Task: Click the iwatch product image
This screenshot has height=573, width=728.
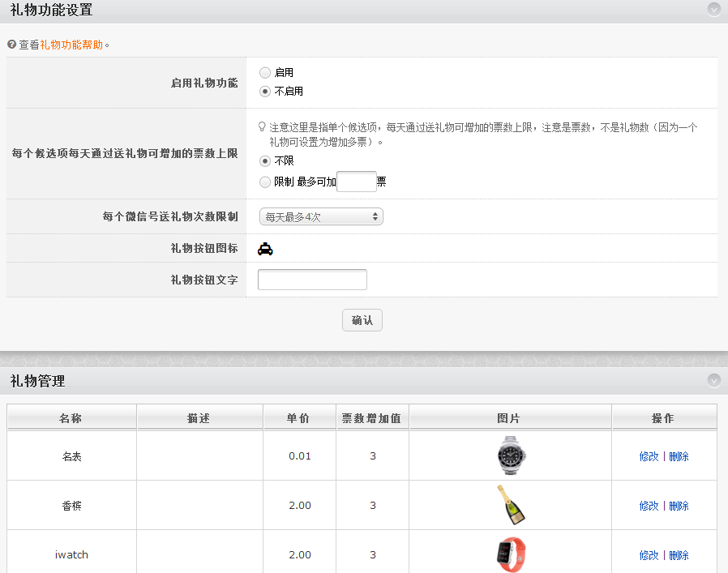Action: click(510, 555)
